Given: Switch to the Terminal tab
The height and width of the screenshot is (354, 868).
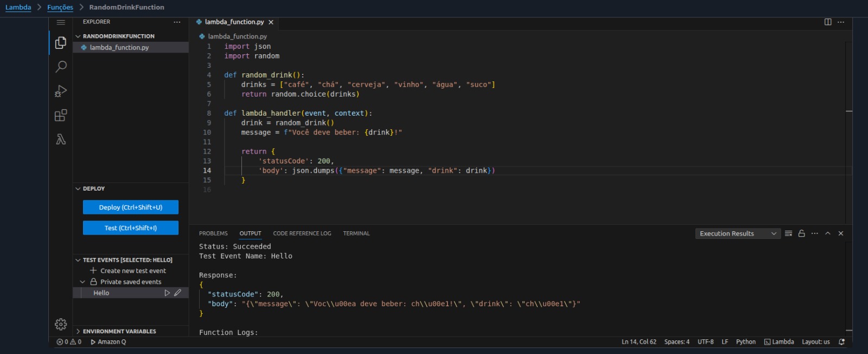Looking at the screenshot, I should [x=356, y=233].
